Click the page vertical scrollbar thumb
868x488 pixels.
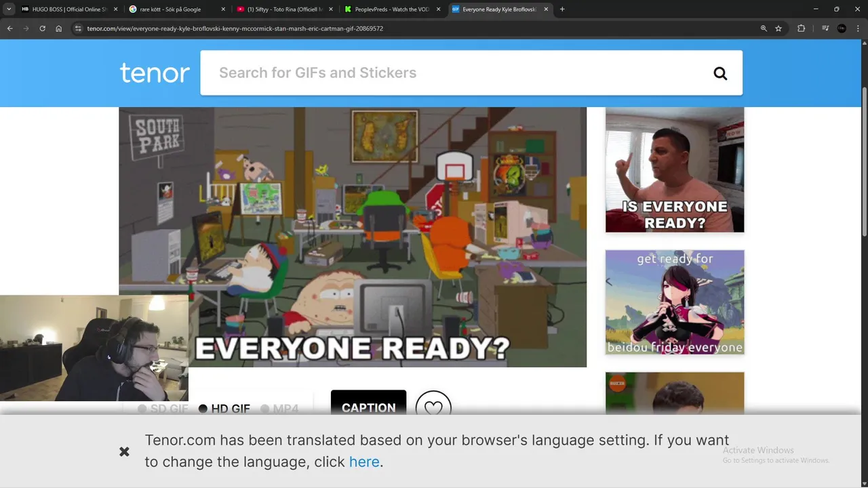pos(864,163)
